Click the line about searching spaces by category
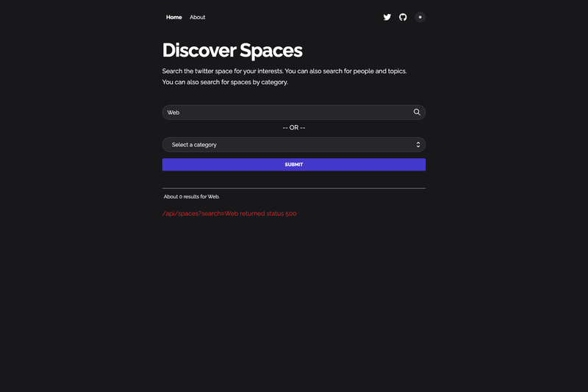The image size is (588, 392). [225, 82]
